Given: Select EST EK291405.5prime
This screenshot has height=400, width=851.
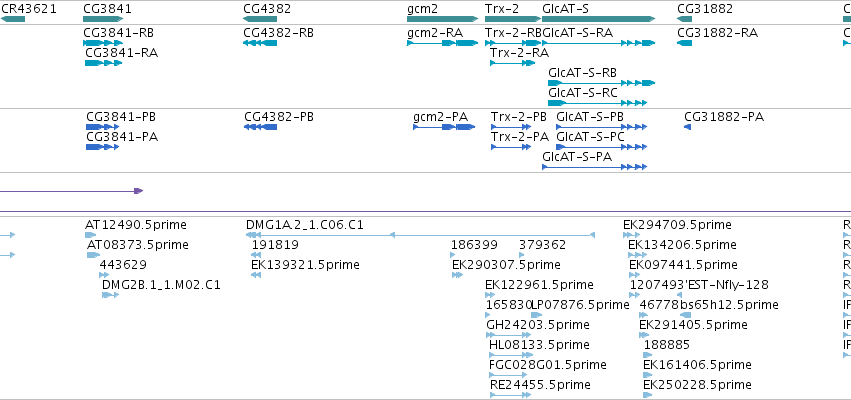Looking at the screenshot, I should pyautogui.click(x=693, y=325).
